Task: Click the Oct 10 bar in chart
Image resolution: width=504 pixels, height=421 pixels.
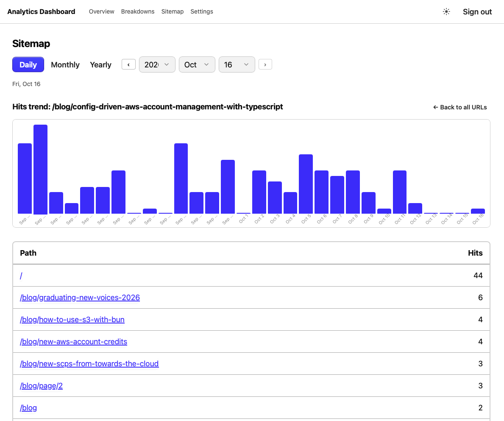Action: (384, 211)
